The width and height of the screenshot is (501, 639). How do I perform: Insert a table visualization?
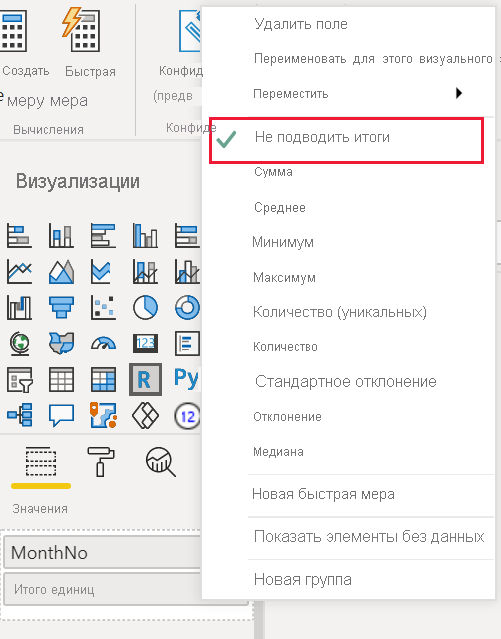[x=61, y=379]
